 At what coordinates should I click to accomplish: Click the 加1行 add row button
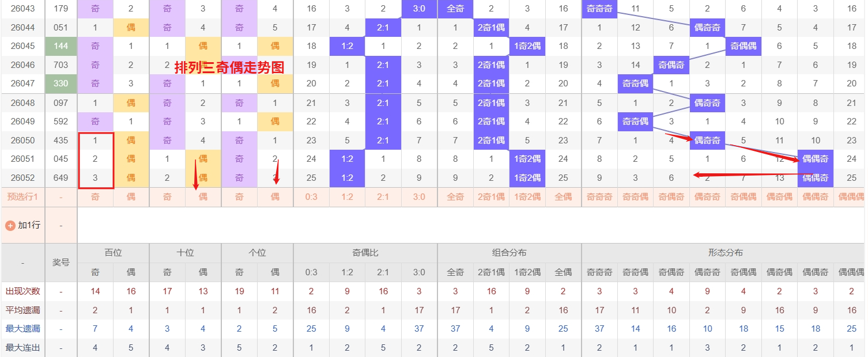coord(23,225)
